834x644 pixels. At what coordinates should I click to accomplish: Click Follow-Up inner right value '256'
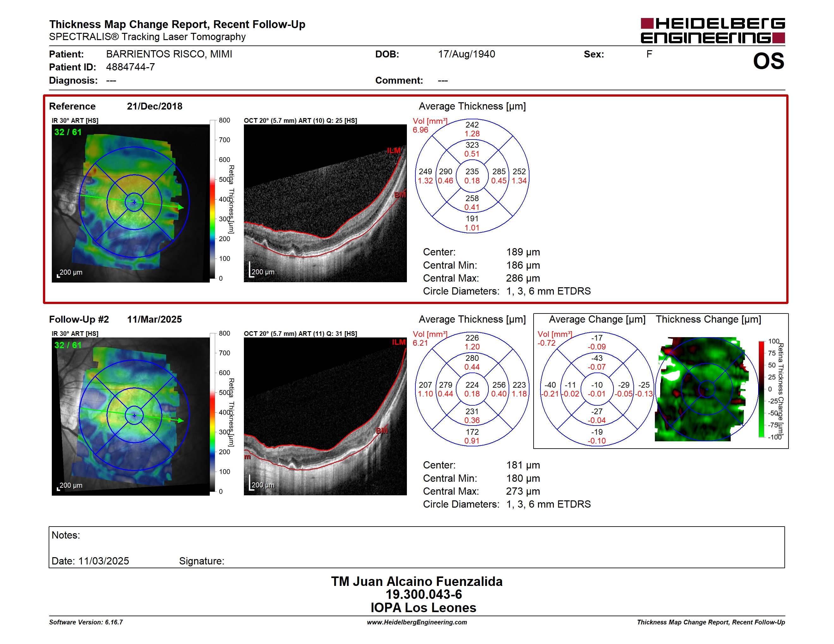pos(499,385)
